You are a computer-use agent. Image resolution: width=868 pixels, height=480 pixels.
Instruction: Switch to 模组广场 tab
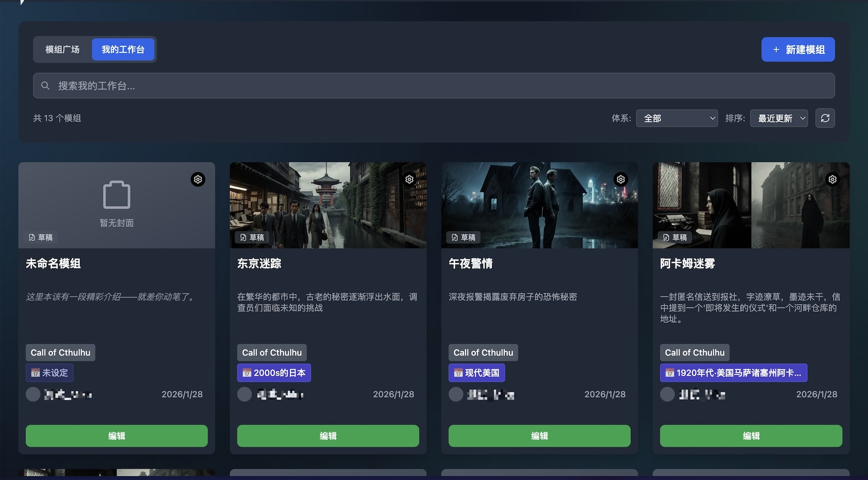pos(62,49)
